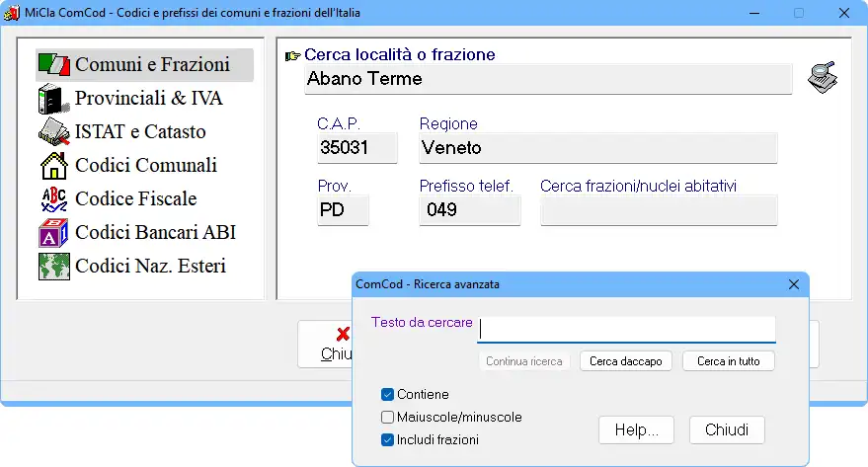868x467 pixels.
Task: Close the MiCla ComCod main window
Action: click(843, 13)
